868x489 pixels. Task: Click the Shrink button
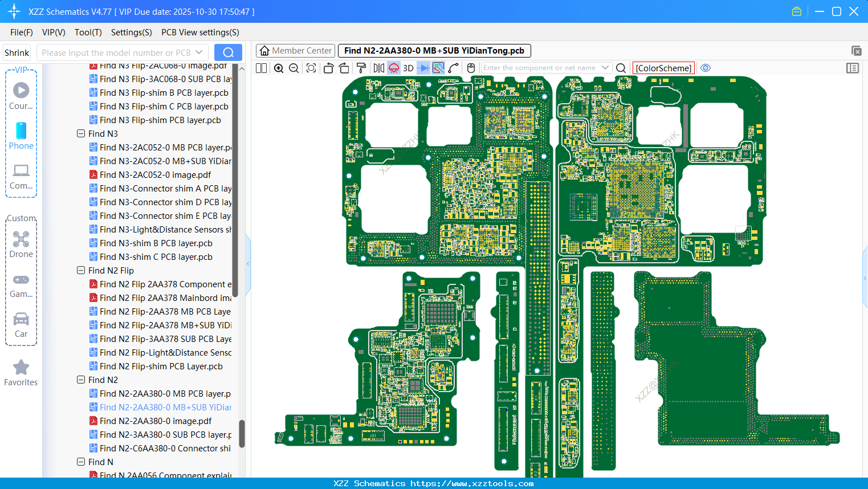click(x=17, y=53)
